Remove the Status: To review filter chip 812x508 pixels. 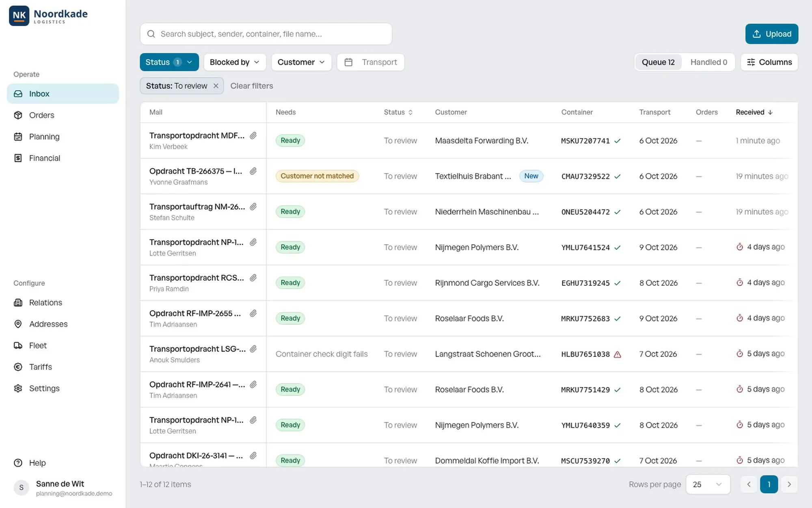click(x=216, y=86)
